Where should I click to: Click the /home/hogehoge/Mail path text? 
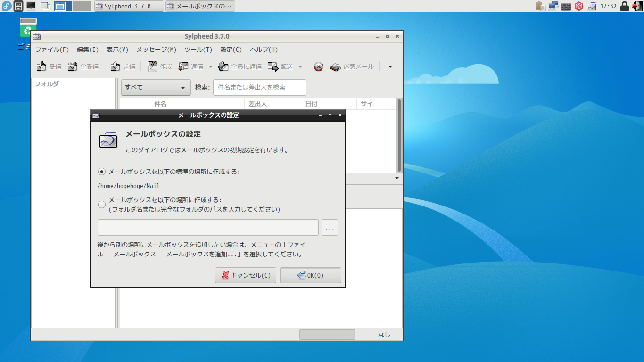128,186
